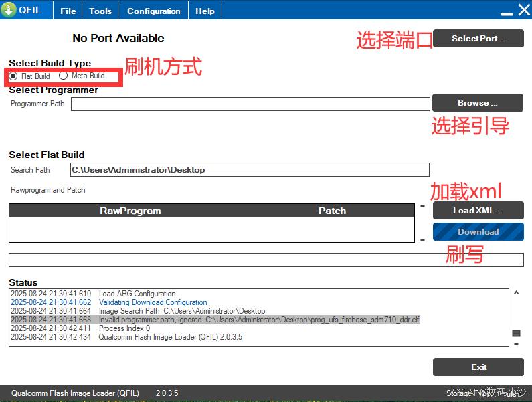Click the Load XML button

[x=478, y=210]
